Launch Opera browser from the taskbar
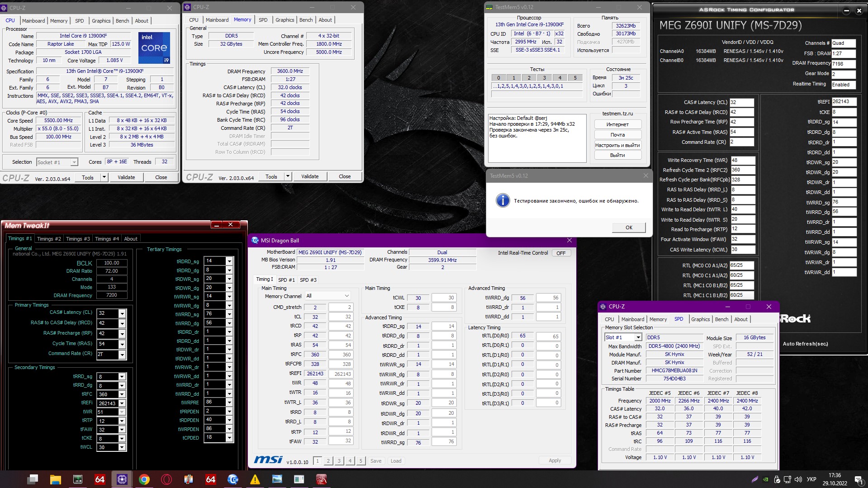868x488 pixels. pos(166,479)
